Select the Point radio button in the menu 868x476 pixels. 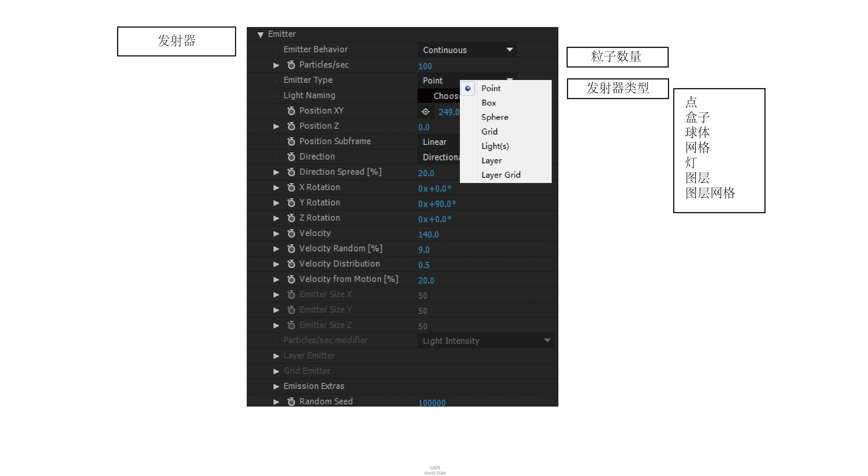coord(468,88)
